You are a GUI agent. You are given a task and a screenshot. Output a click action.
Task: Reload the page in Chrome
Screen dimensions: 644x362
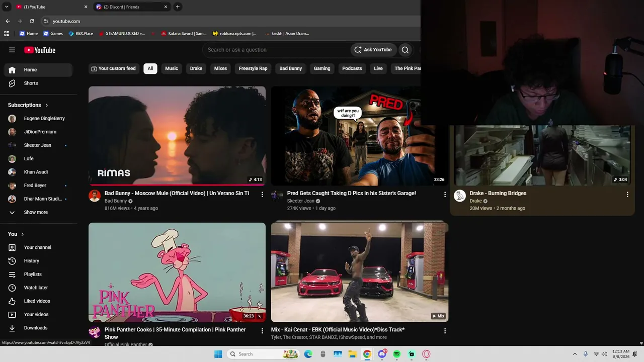tap(32, 21)
